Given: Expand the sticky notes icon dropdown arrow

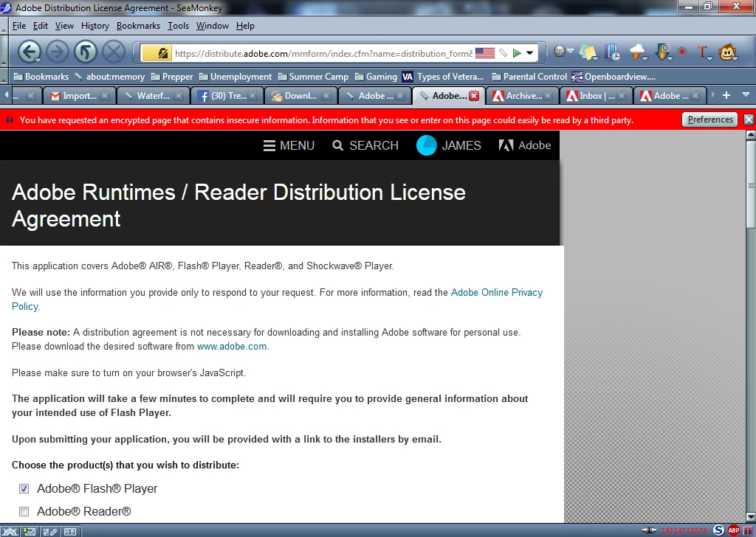Looking at the screenshot, I should [597, 58].
